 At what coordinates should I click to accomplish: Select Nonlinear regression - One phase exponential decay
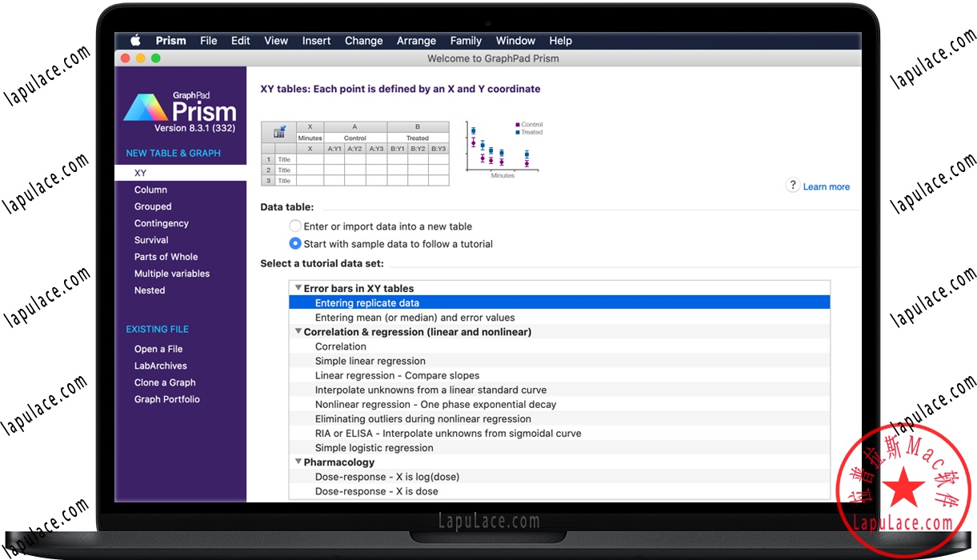(559, 404)
